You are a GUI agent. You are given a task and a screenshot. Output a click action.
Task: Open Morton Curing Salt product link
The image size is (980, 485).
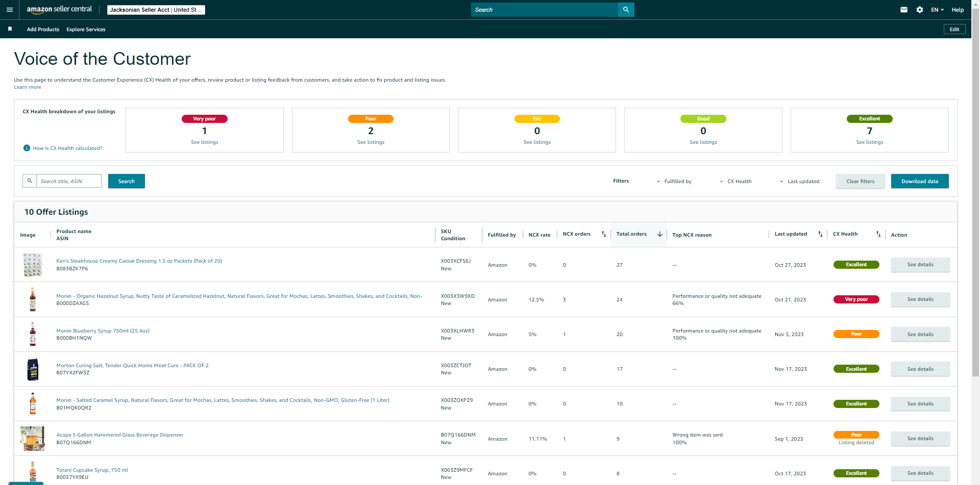click(132, 366)
